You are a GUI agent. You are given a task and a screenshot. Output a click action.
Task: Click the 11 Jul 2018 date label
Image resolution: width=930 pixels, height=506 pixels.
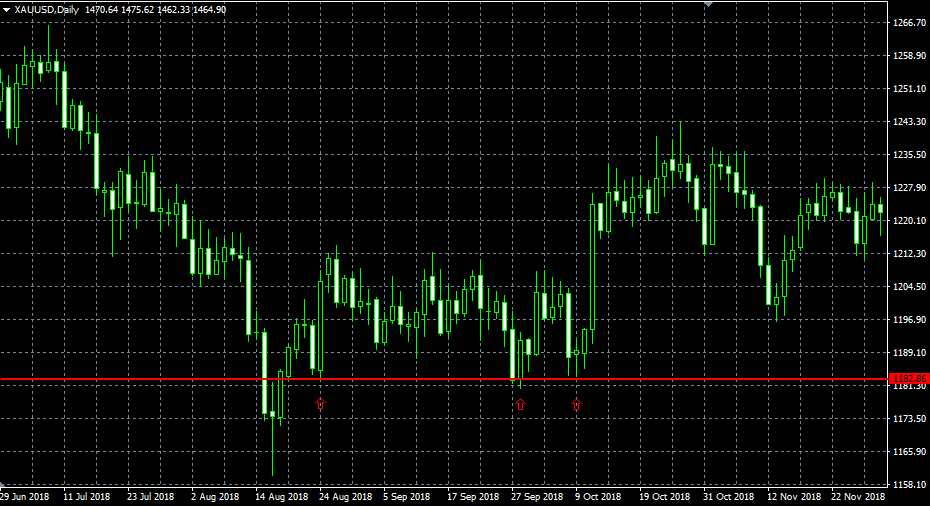point(87,497)
